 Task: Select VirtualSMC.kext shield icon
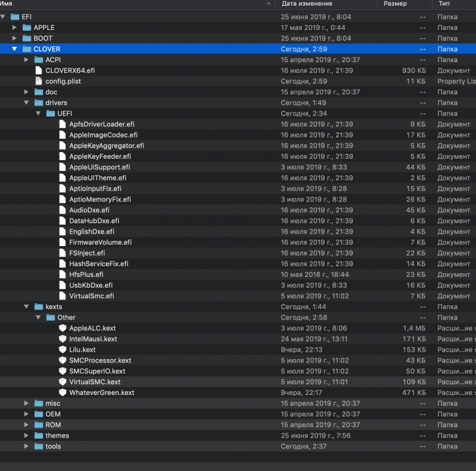click(x=63, y=382)
